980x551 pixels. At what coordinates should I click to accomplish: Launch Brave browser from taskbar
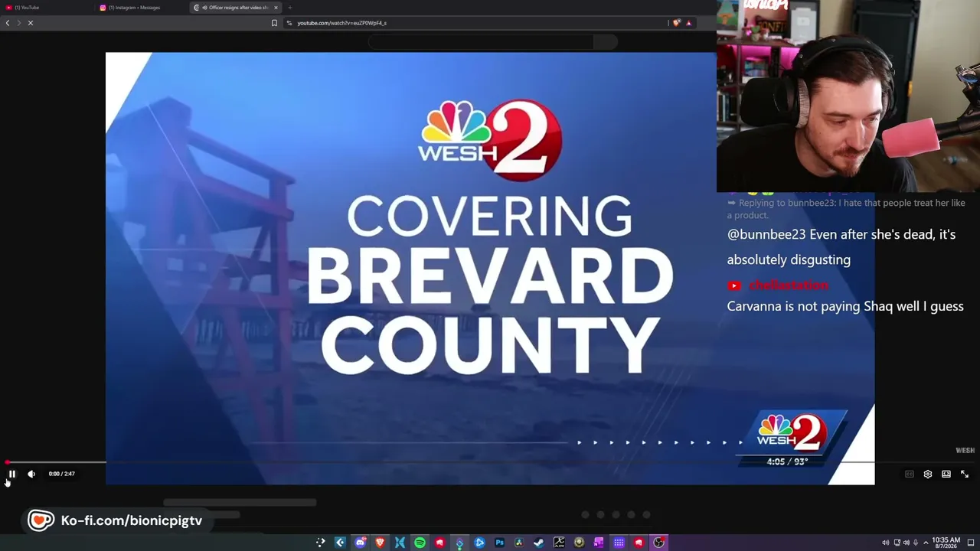(380, 543)
